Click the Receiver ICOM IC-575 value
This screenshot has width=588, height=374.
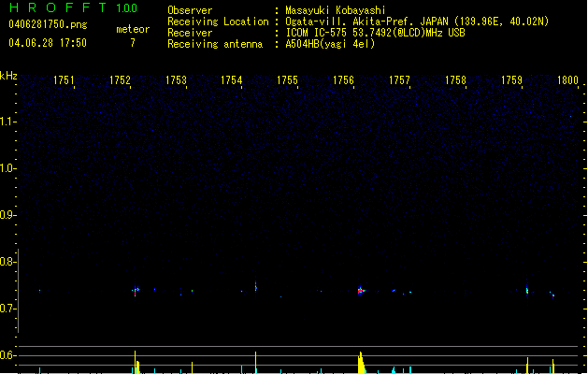pos(376,33)
